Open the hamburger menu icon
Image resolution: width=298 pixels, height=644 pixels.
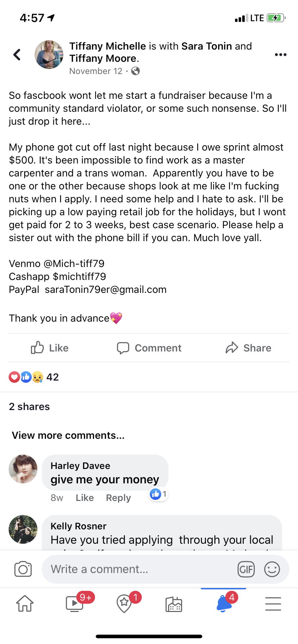tap(273, 604)
